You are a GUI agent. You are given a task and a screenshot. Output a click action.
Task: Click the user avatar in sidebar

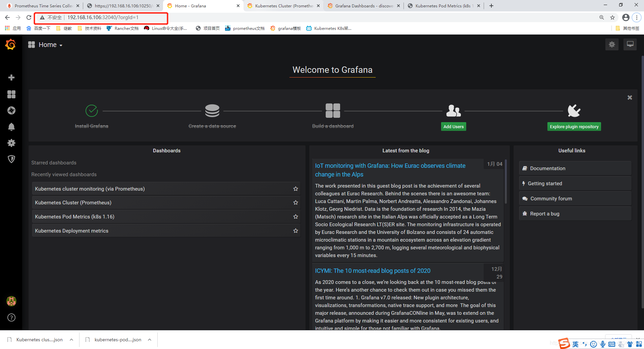[x=11, y=301]
